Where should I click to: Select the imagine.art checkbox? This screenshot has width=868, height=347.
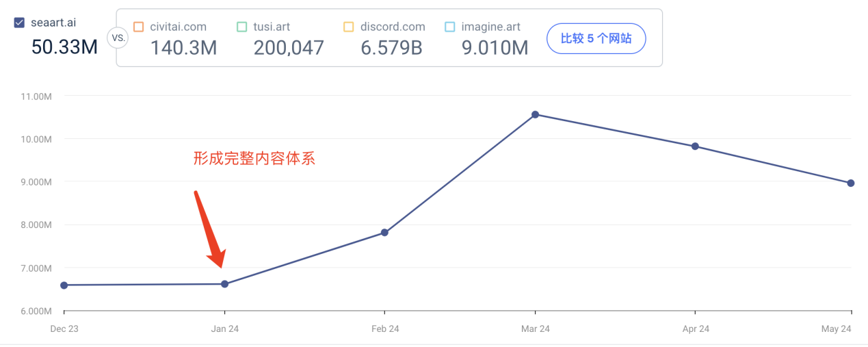tap(449, 27)
